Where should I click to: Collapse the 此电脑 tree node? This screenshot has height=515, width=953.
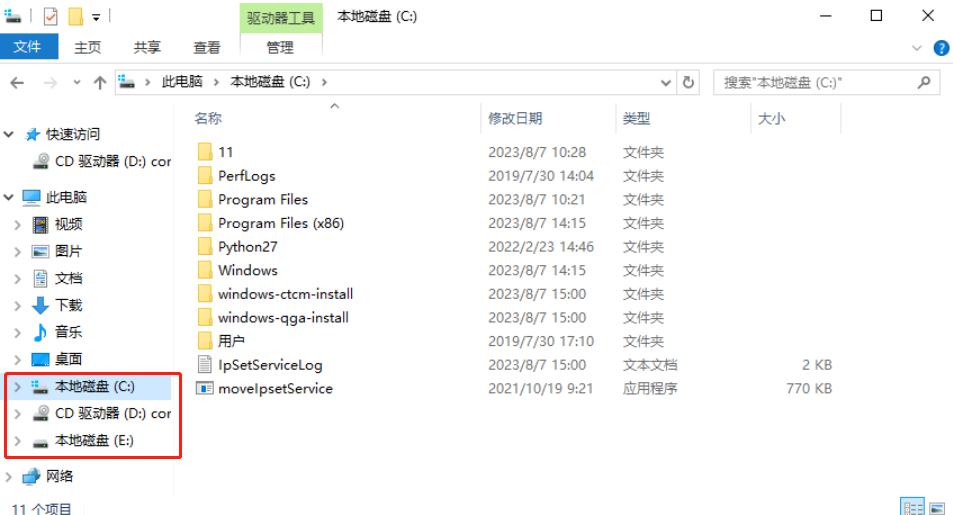[9, 197]
